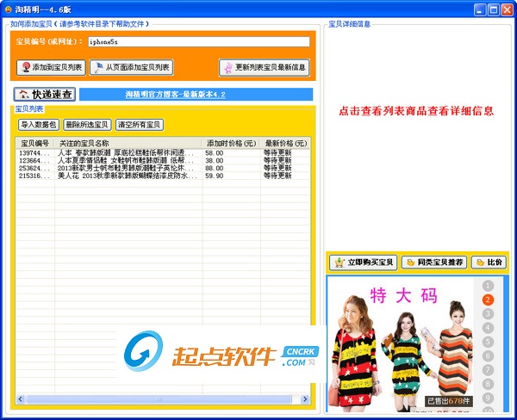Image resolution: width=517 pixels, height=420 pixels.
Task: Switch ad banner to slide 4
Action: pos(488,328)
